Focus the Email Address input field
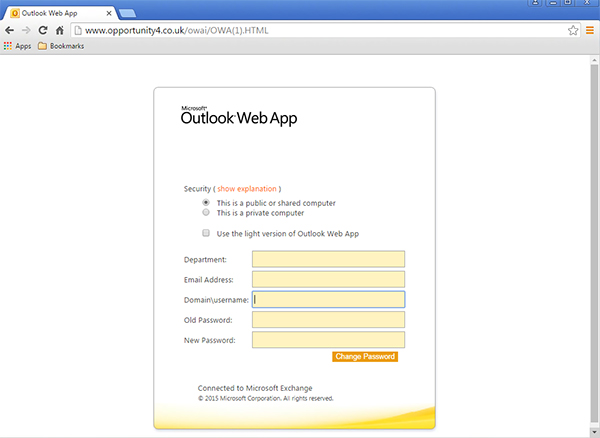Image resolution: width=600 pixels, height=438 pixels. [x=328, y=279]
